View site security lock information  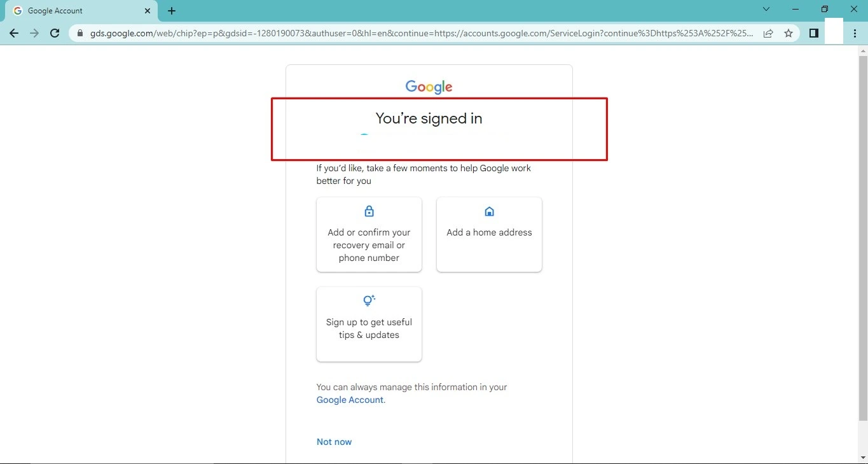coord(80,33)
